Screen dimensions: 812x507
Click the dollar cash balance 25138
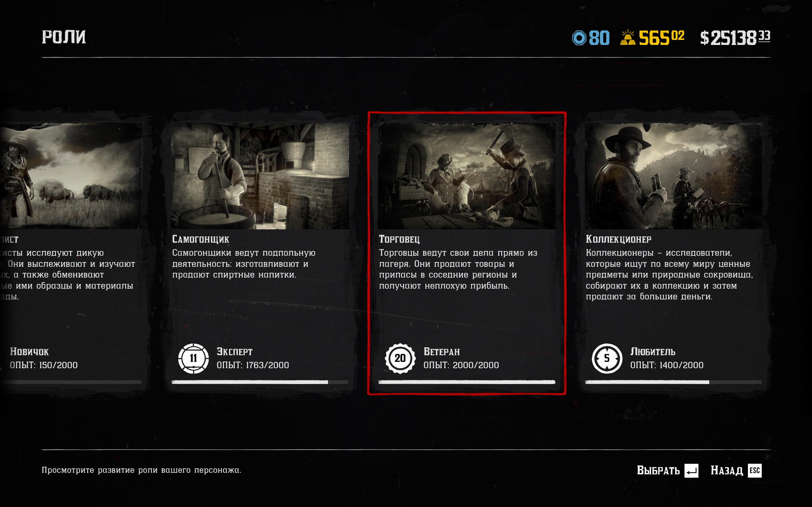[735, 38]
